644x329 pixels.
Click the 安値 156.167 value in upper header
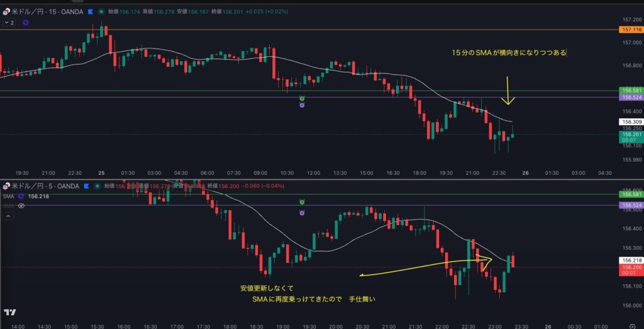(192, 12)
